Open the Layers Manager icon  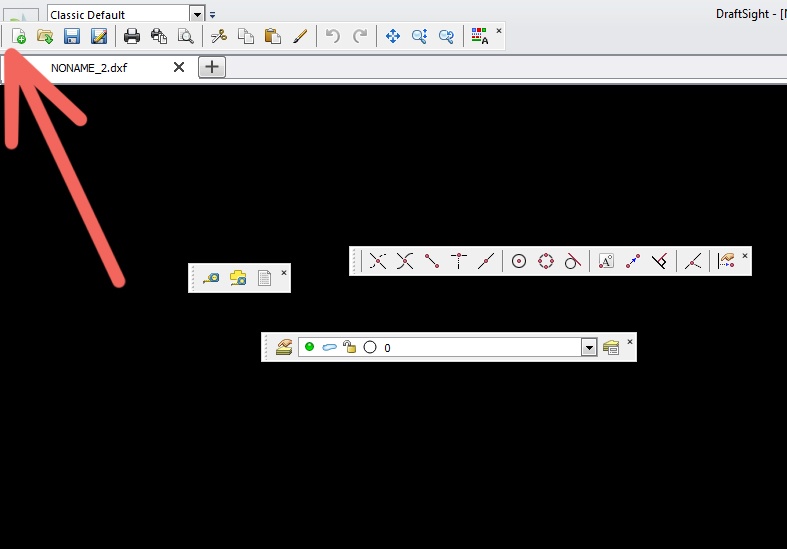coord(284,347)
